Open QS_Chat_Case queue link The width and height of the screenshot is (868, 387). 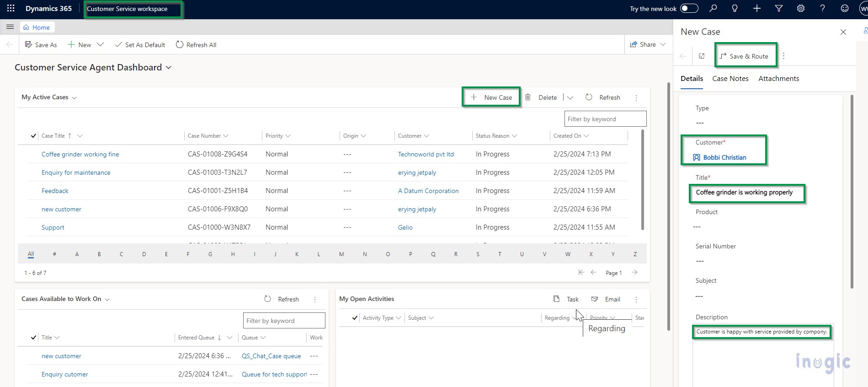271,356
